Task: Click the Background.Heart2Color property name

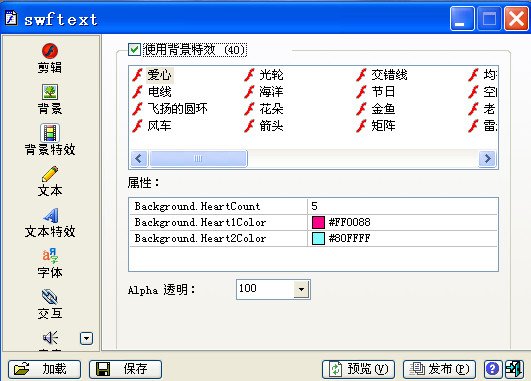Action: tap(200, 238)
